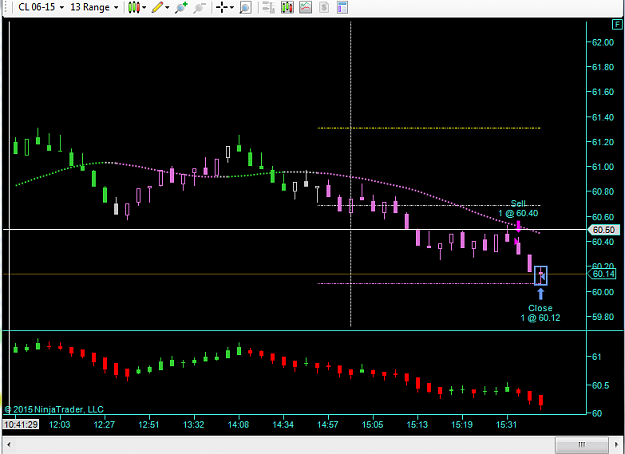Click the zoom out magnifier icon

click(x=199, y=7)
